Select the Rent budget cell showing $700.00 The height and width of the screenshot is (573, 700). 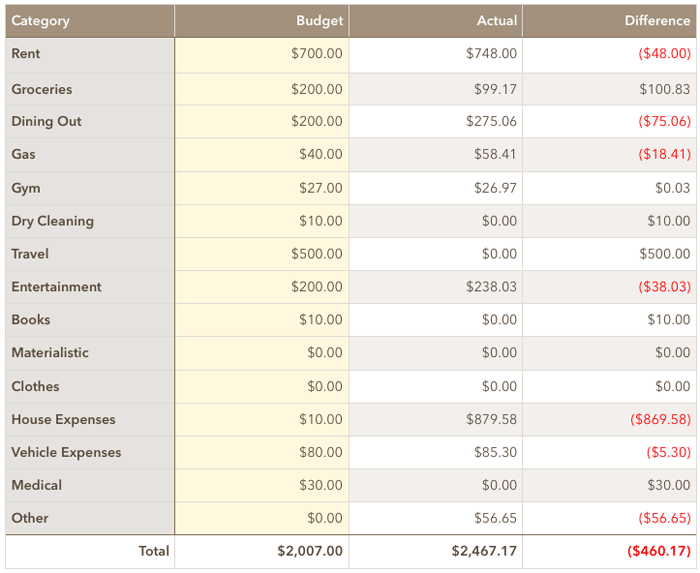coord(262,55)
